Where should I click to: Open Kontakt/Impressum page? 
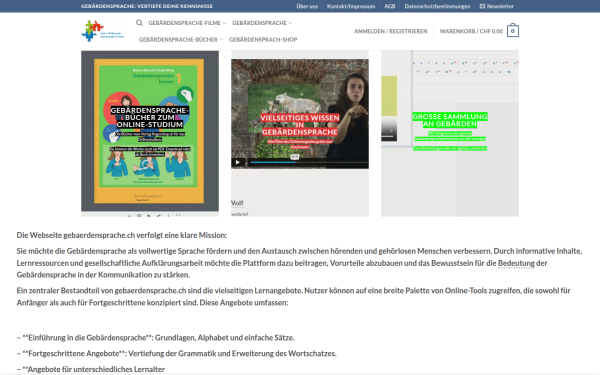pos(351,6)
